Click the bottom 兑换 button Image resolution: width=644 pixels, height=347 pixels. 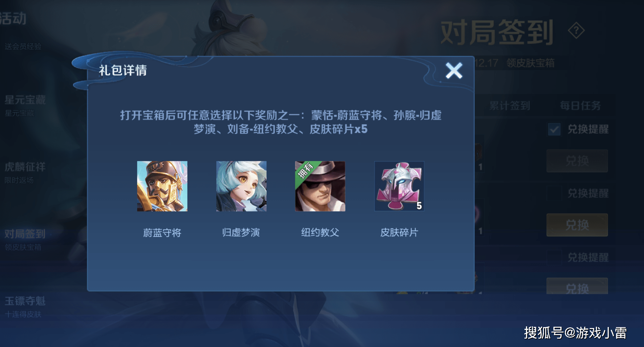click(x=577, y=286)
